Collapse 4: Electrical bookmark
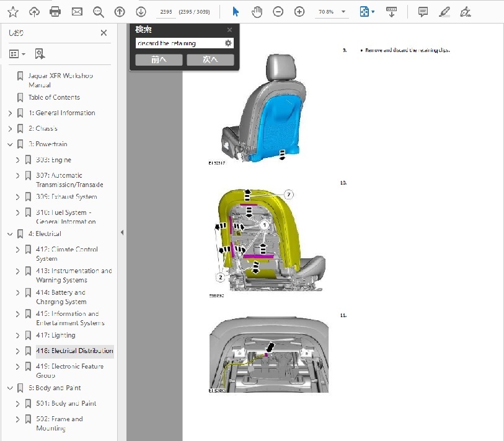The height and width of the screenshot is (441, 504). [10, 234]
